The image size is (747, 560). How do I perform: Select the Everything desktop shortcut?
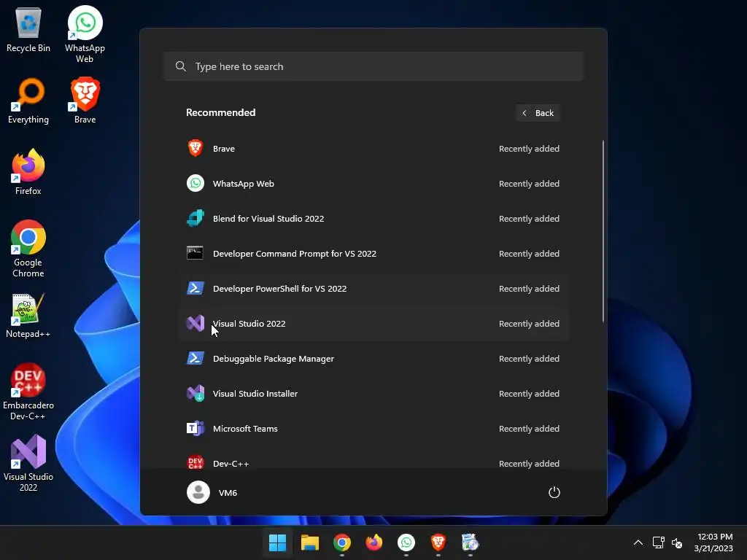[x=28, y=101]
